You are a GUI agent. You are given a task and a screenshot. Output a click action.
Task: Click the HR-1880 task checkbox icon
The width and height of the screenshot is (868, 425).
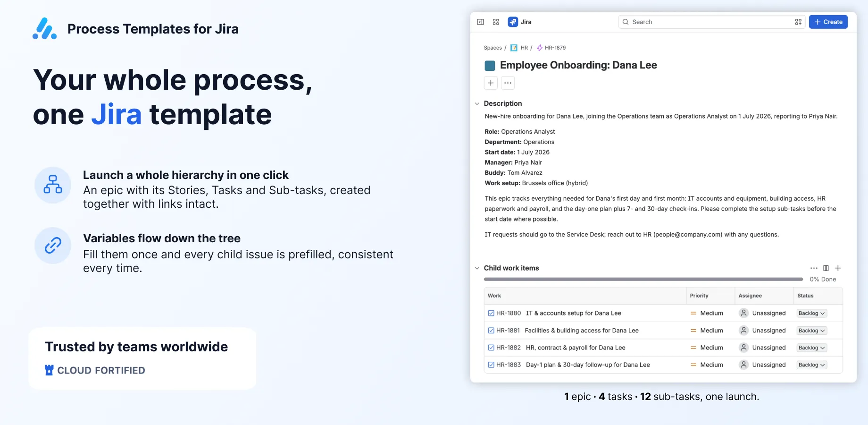coord(491,313)
